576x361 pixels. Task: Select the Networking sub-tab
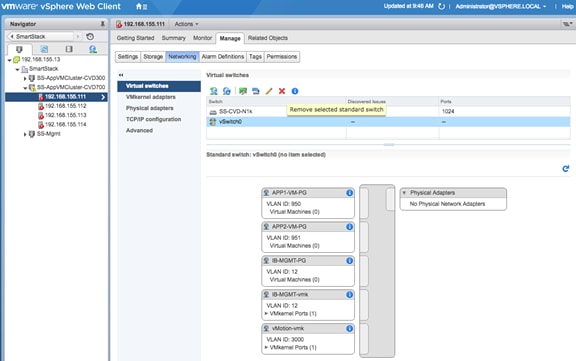point(182,57)
